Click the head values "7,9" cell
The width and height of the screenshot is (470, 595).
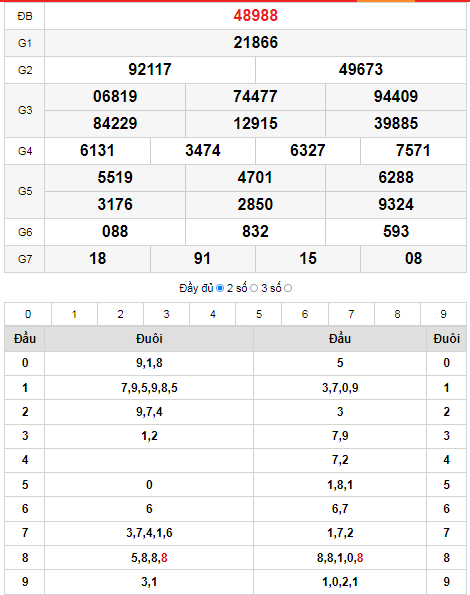pyautogui.click(x=340, y=436)
